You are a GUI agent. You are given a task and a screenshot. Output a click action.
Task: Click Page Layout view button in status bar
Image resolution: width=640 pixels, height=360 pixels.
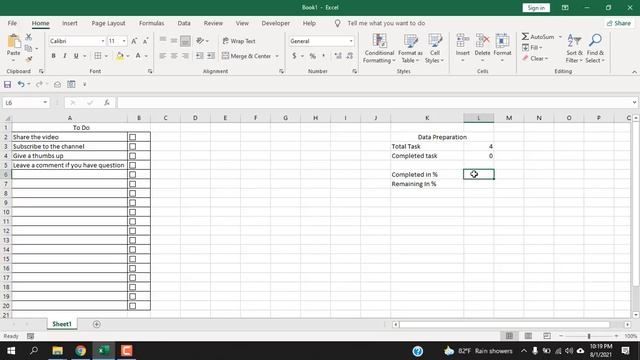pos(528,336)
